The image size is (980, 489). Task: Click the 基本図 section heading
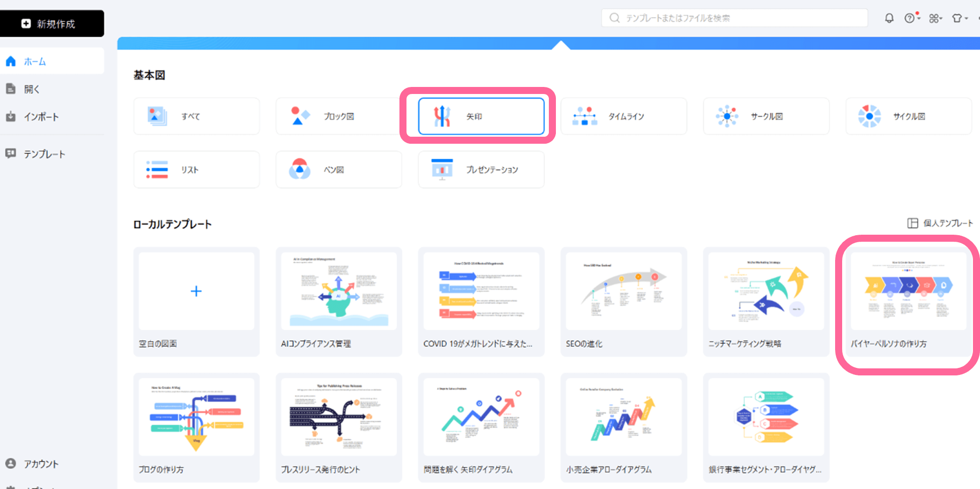(x=149, y=75)
